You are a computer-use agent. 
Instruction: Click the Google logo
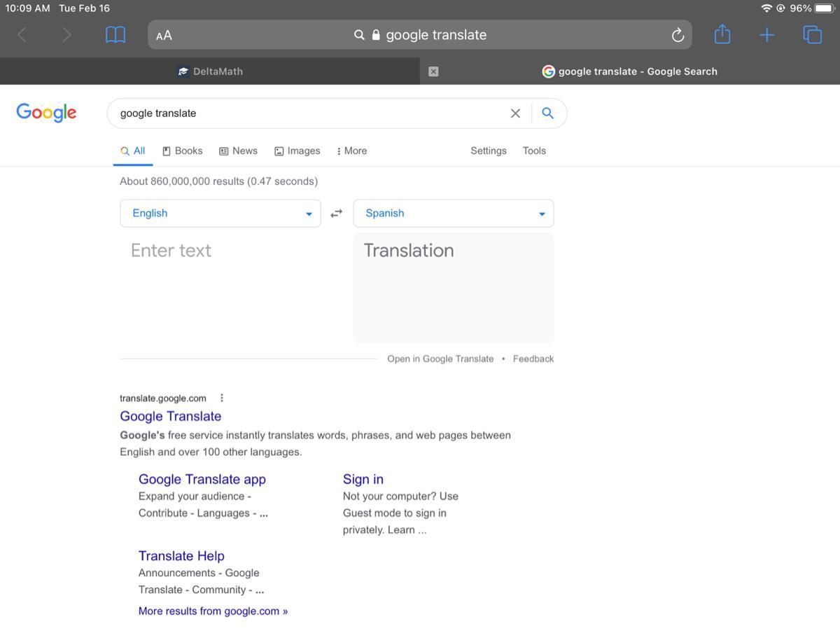coord(46,113)
